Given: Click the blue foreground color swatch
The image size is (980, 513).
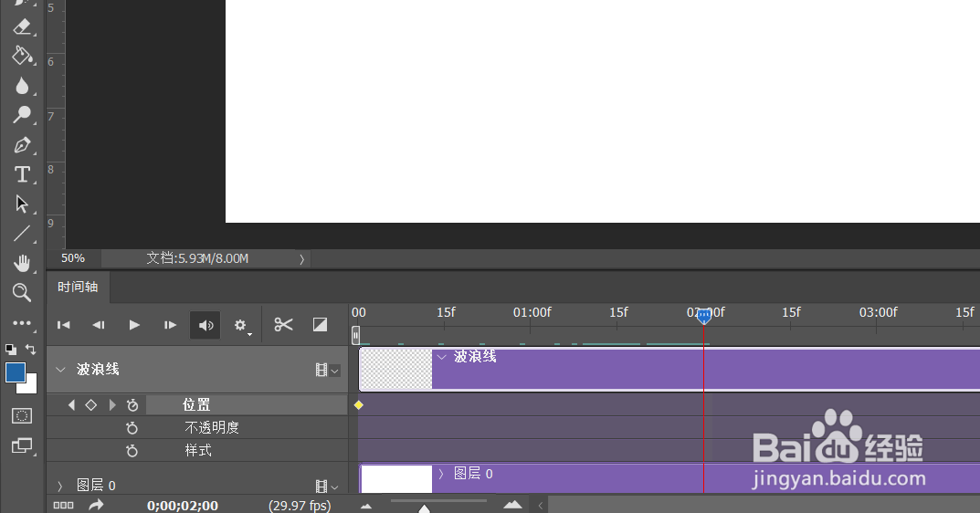Looking at the screenshot, I should (15, 372).
